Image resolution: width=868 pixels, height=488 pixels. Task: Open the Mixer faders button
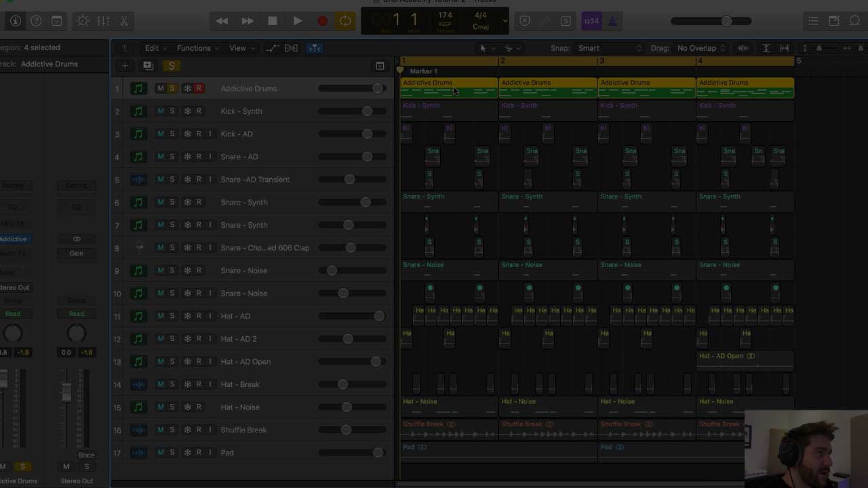(x=103, y=21)
